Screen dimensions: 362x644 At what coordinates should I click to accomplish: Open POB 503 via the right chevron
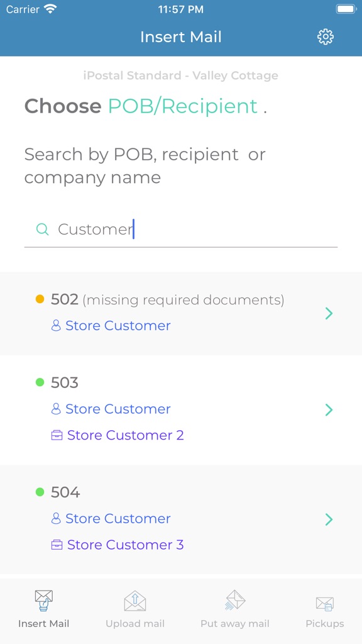(x=329, y=409)
